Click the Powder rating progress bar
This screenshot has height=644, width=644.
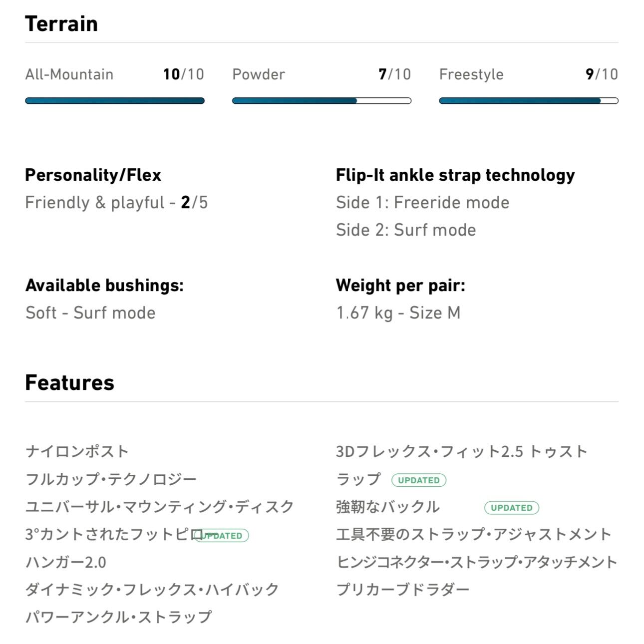(x=322, y=101)
